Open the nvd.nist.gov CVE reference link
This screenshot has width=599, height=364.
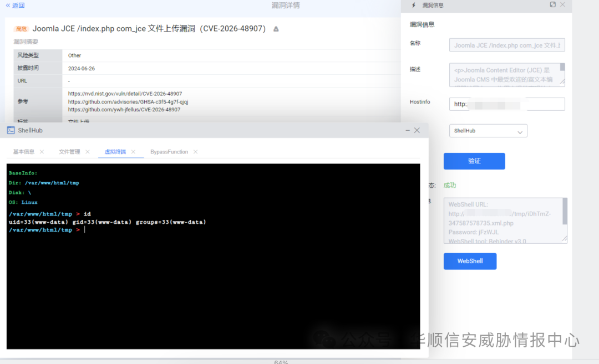click(125, 94)
